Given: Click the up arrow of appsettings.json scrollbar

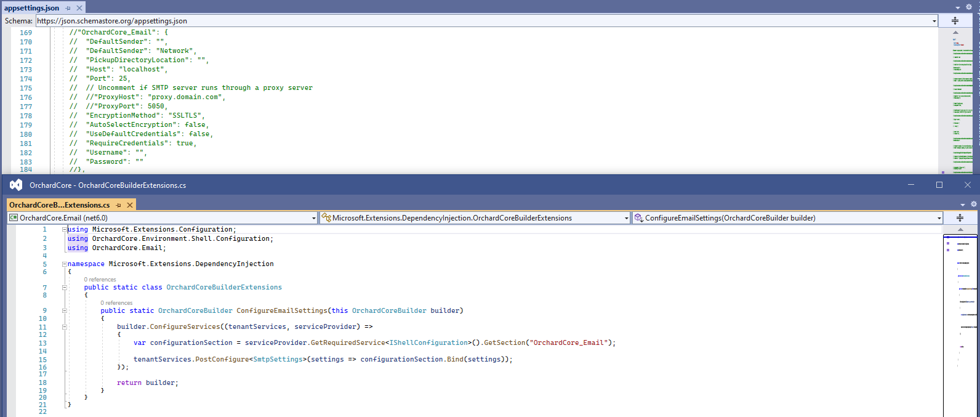Looking at the screenshot, I should [x=955, y=32].
